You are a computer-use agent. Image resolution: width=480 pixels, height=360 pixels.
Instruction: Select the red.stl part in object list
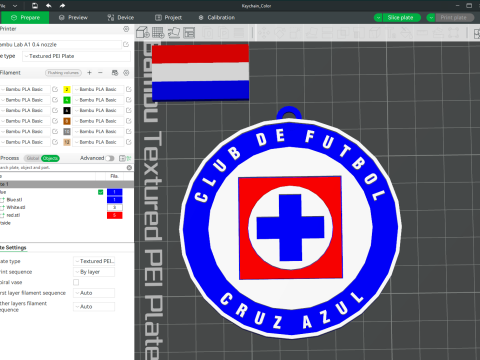(13, 215)
